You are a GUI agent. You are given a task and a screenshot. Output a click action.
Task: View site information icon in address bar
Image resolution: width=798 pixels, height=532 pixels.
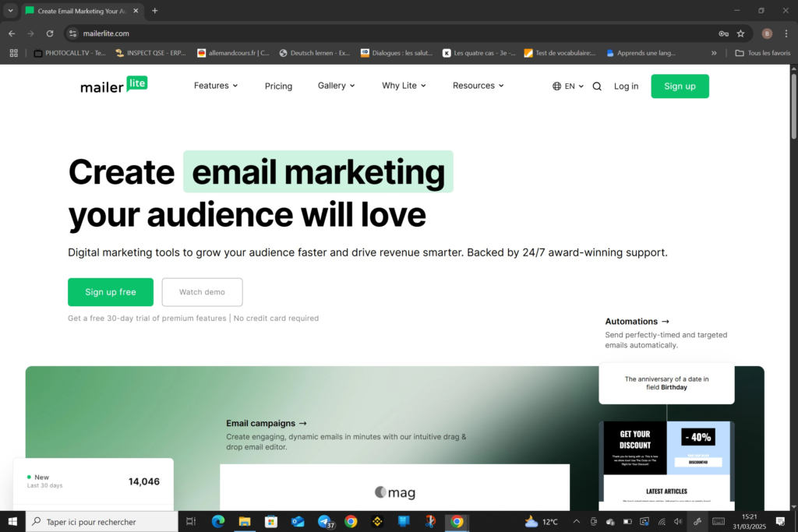(72, 33)
